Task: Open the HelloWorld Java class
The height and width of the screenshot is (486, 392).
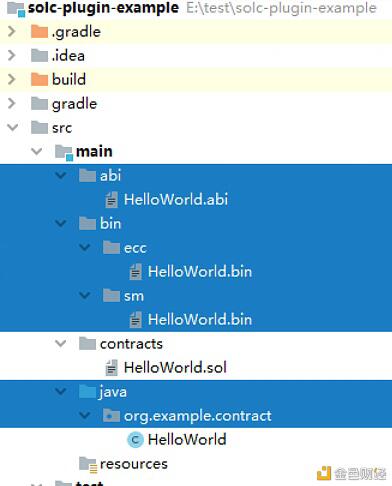Action: 187,439
